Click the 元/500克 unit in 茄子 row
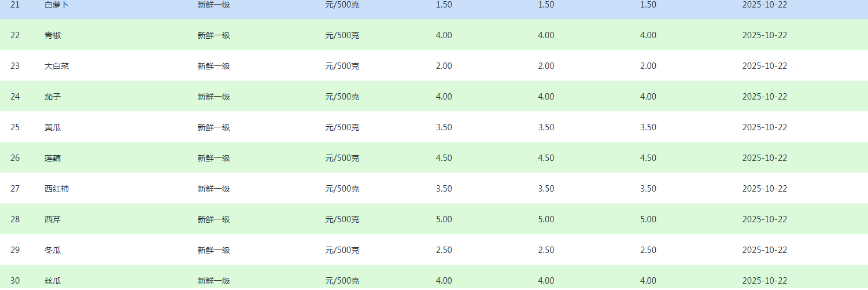 (x=342, y=97)
